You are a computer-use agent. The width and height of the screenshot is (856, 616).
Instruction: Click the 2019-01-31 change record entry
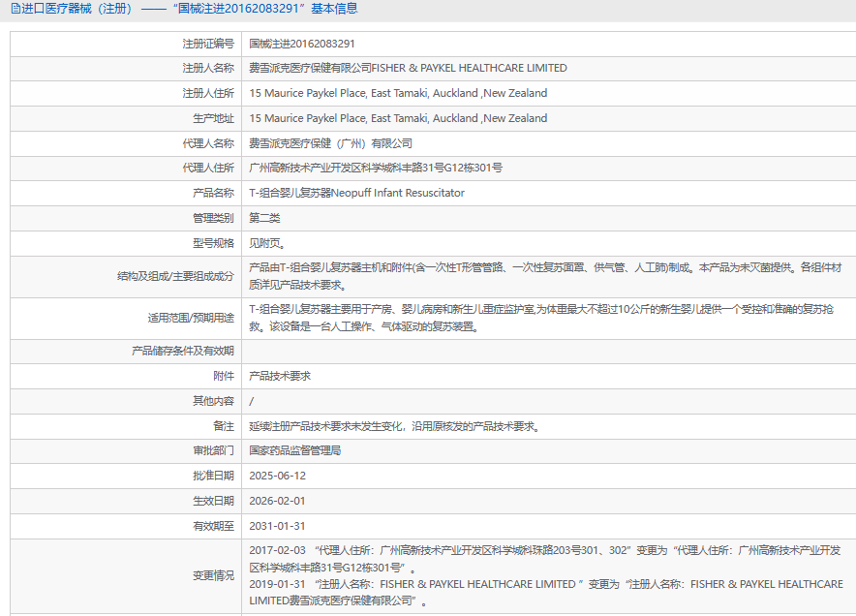click(x=546, y=593)
